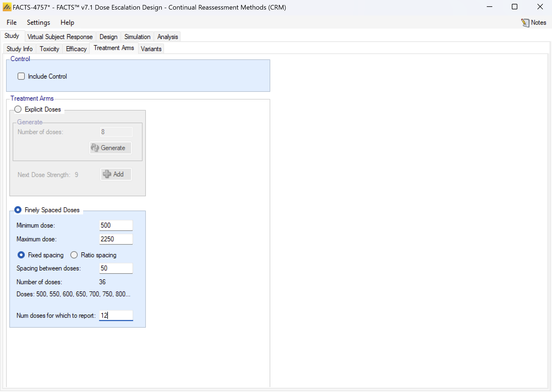Open the Toxicity sub-tab
Screen dimensions: 552x392
pyautogui.click(x=49, y=49)
